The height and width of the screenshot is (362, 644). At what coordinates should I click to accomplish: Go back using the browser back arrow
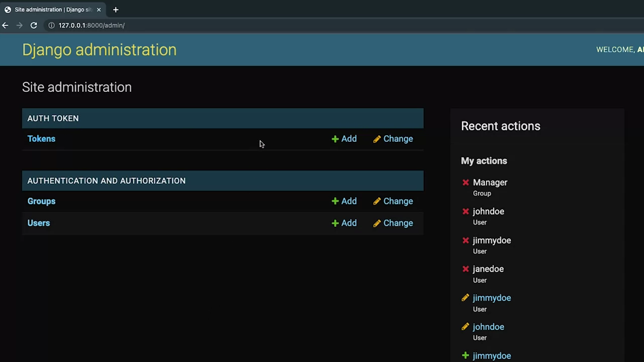click(x=6, y=25)
